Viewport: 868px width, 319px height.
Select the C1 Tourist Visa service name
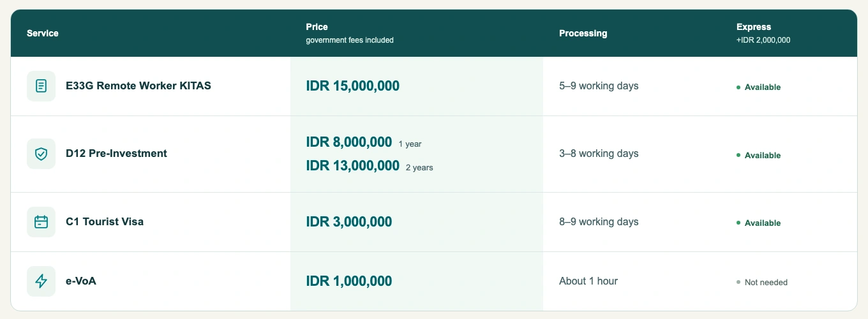pyautogui.click(x=105, y=222)
